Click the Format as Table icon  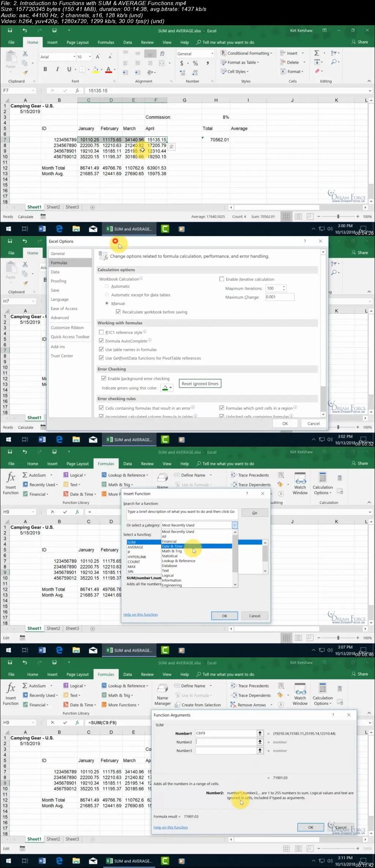tap(223, 62)
